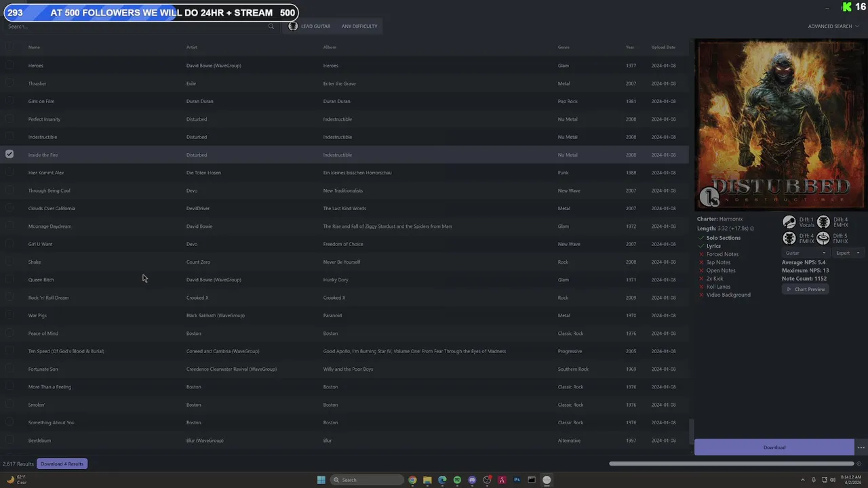
Task: Click Download 4 Results button
Action: [62, 464]
